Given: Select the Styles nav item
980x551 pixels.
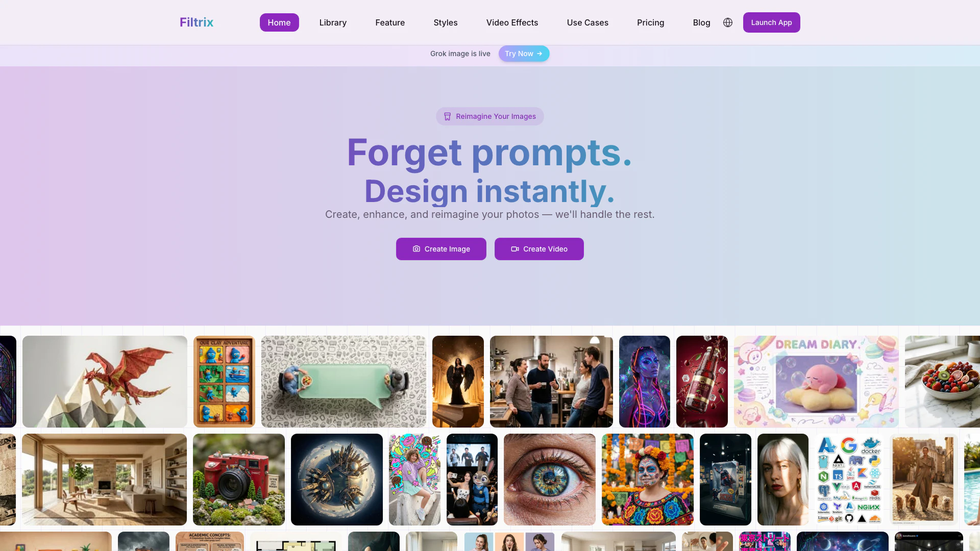Looking at the screenshot, I should tap(446, 22).
